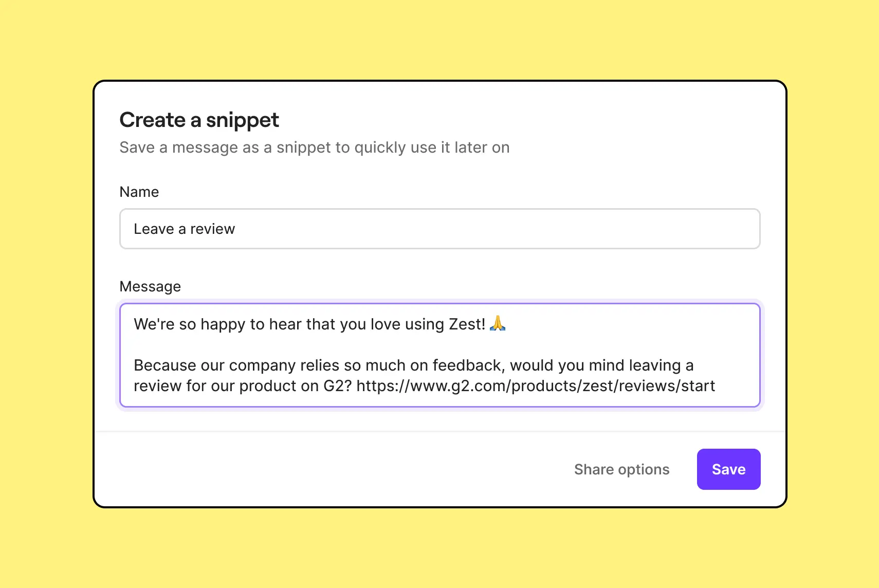Click the 'Create a snippet' dialog title

199,119
